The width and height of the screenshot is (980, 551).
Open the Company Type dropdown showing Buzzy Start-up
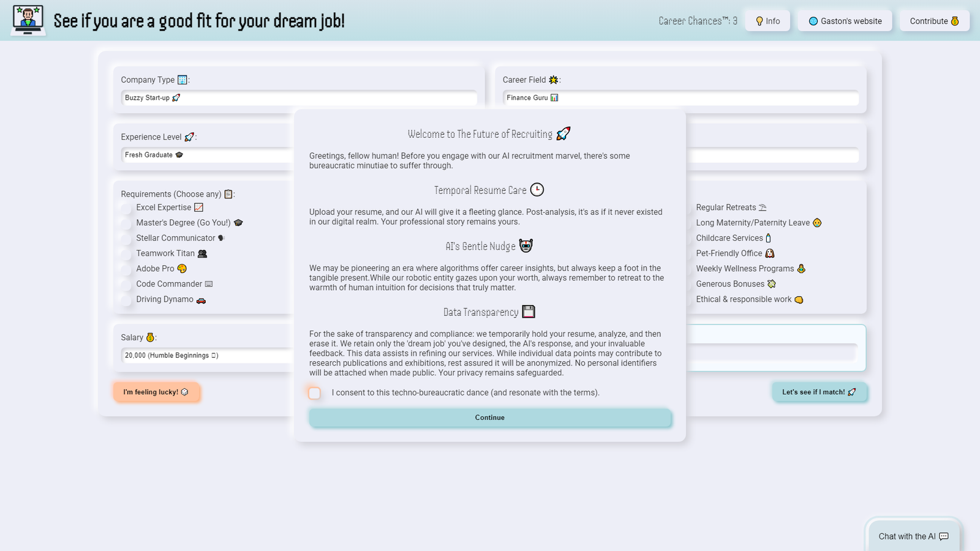pos(299,98)
